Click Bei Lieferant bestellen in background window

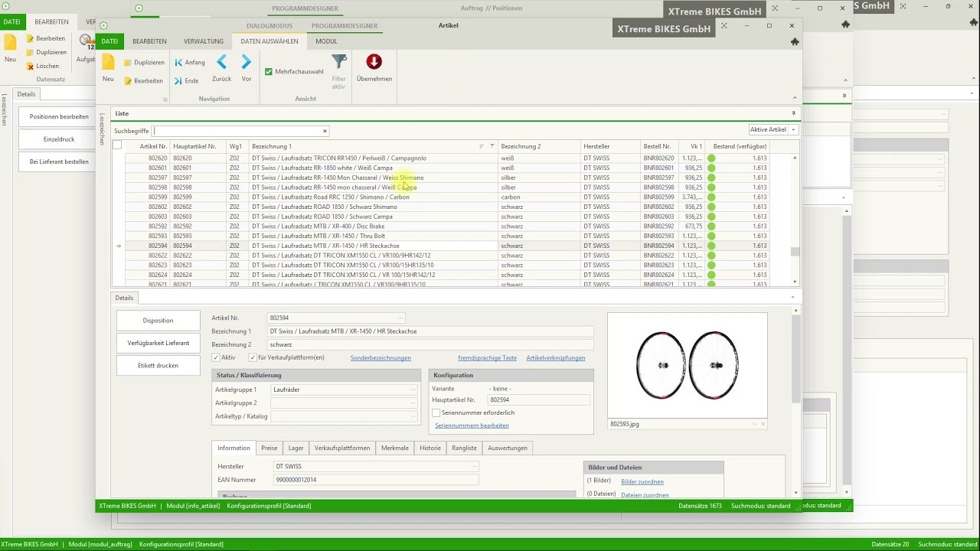tap(59, 161)
